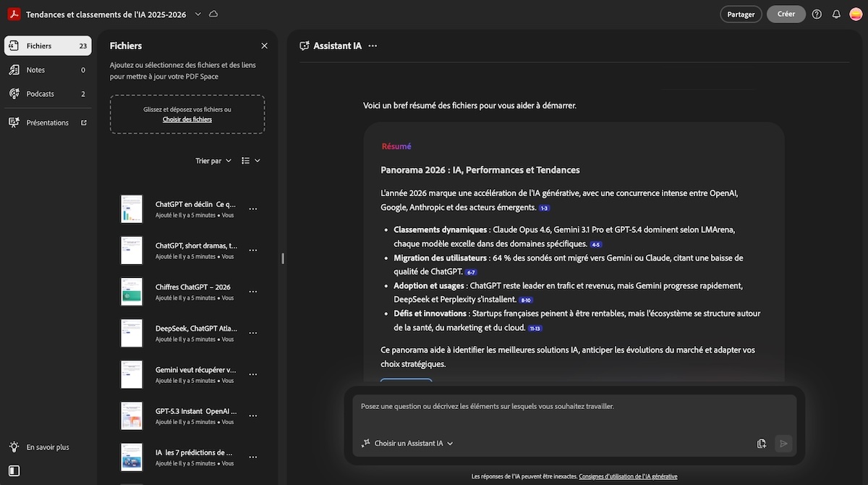
Task: Open the Trier par dropdown
Action: pyautogui.click(x=213, y=161)
